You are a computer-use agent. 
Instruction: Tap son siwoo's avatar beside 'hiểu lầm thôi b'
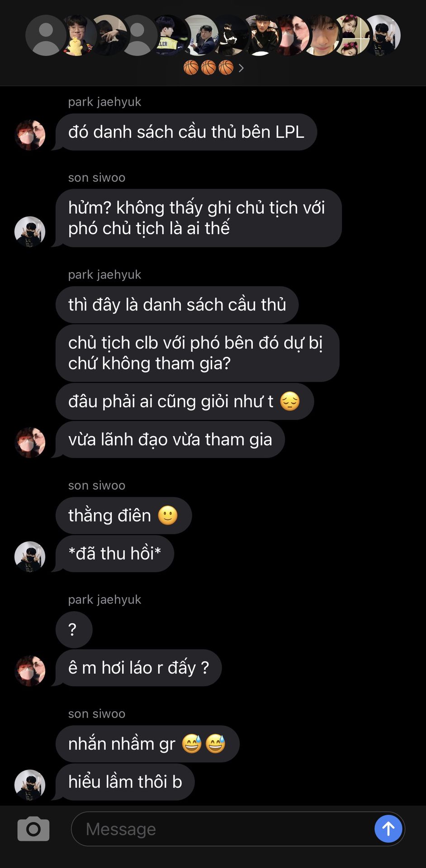tap(30, 785)
